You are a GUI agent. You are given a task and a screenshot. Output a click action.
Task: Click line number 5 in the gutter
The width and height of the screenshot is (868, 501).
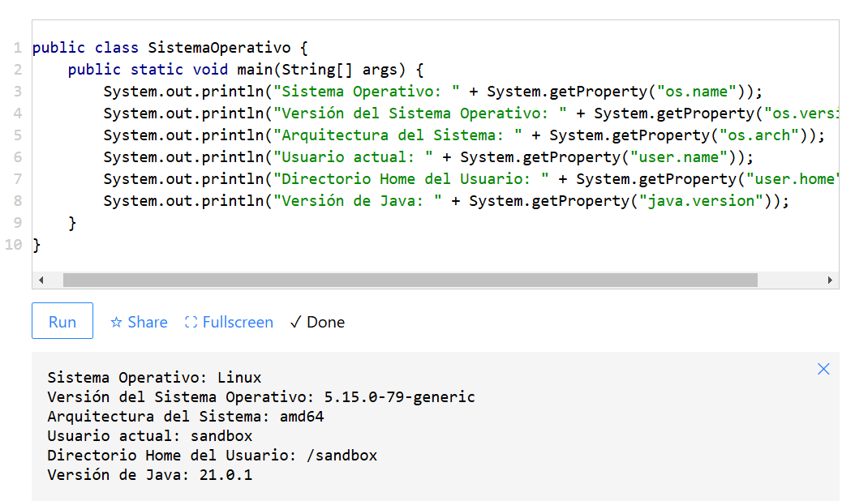coord(18,135)
